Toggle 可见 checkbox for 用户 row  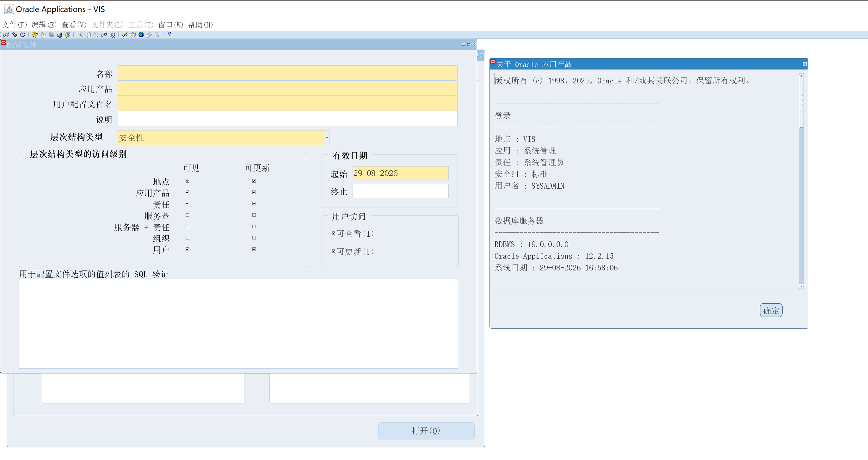187,249
